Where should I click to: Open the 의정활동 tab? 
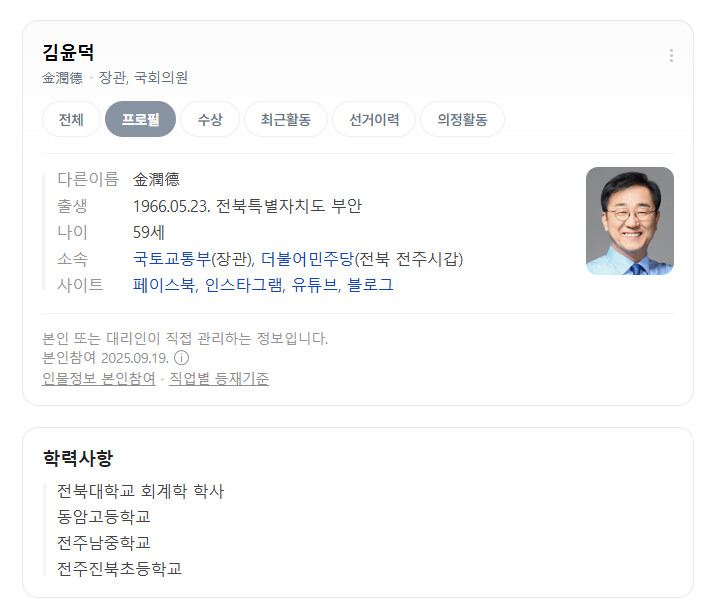462,119
